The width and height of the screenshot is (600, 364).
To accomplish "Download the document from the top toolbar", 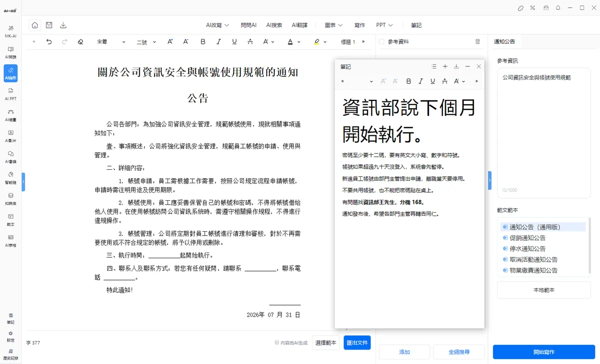I will coord(63,25).
